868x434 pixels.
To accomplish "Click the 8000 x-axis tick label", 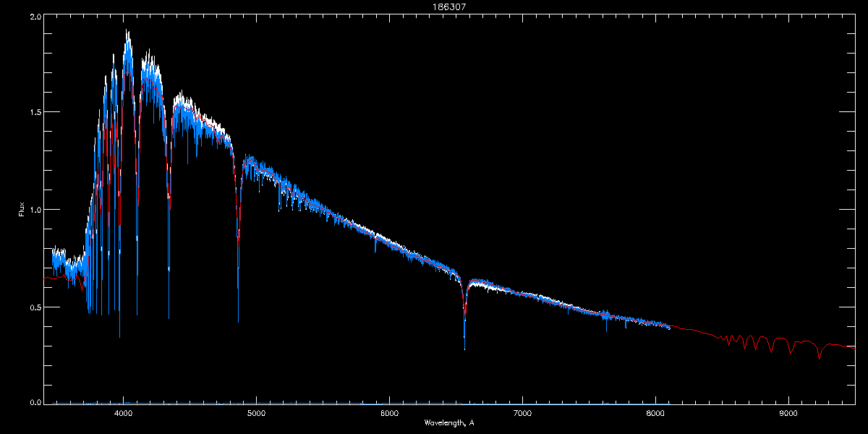I will [x=655, y=413].
